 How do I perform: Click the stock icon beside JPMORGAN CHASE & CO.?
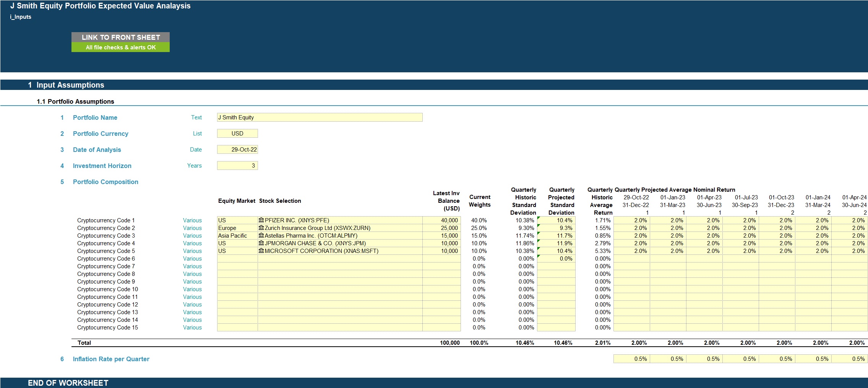[x=261, y=243]
